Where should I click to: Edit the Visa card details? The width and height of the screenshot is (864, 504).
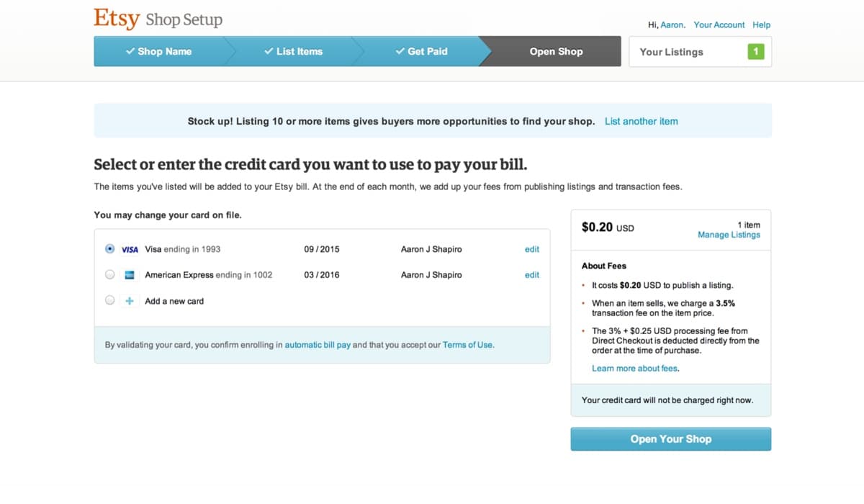click(531, 249)
